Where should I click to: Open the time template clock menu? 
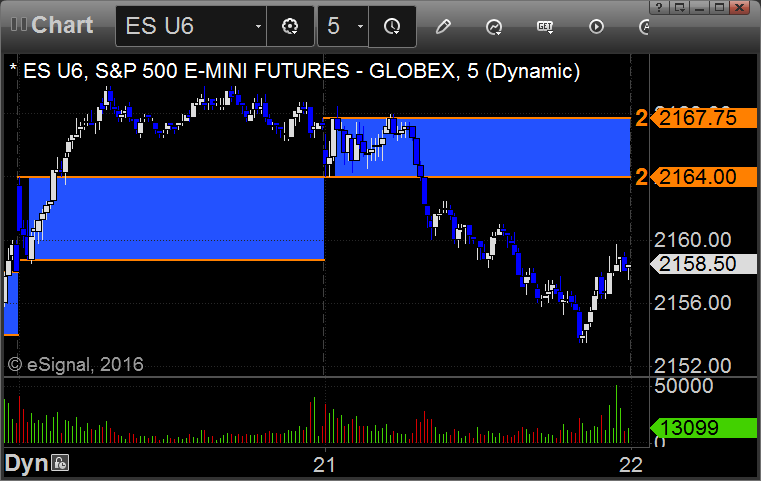pyautogui.click(x=392, y=26)
